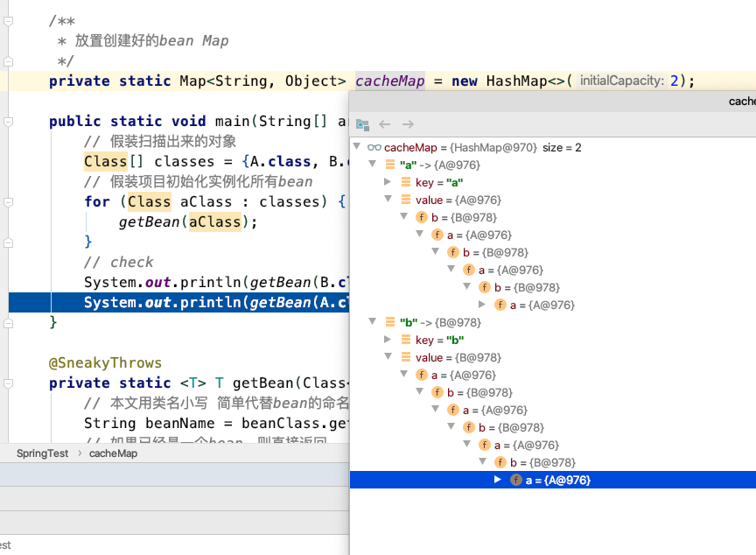
Task: Select the cacheMap breadcrumb item
Action: point(113,453)
